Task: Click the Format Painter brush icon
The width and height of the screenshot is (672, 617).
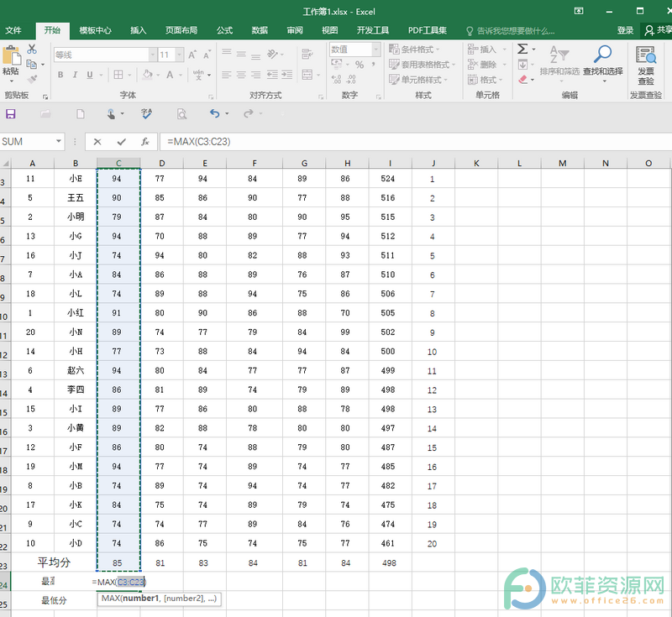Action: coord(32,79)
